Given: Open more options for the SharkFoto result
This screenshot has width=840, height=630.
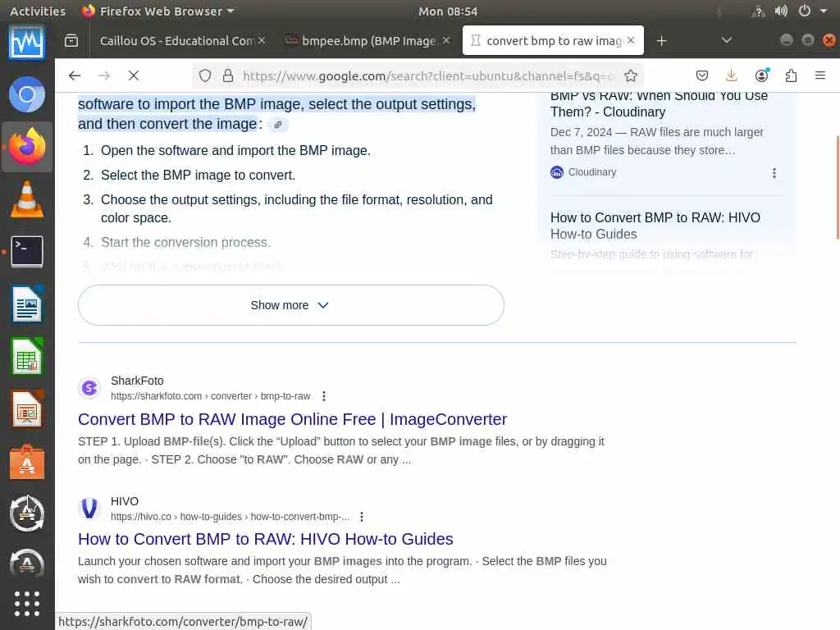Looking at the screenshot, I should [x=323, y=396].
